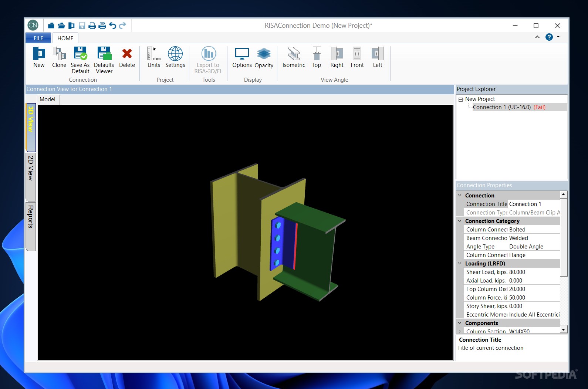Click the floppy disk save icon in title bar
Viewport: 588px width, 389px height.
tap(82, 26)
